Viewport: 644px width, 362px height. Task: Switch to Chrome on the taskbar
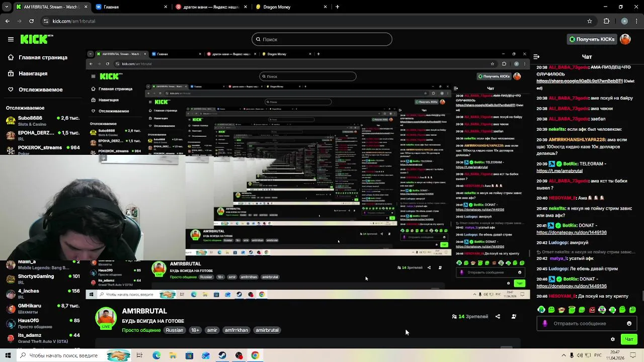coord(255,355)
